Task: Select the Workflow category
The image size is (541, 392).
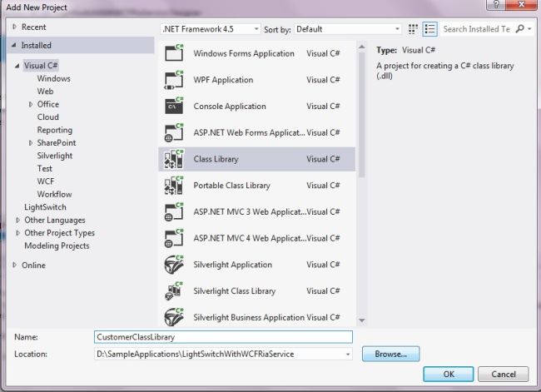Action: point(54,194)
